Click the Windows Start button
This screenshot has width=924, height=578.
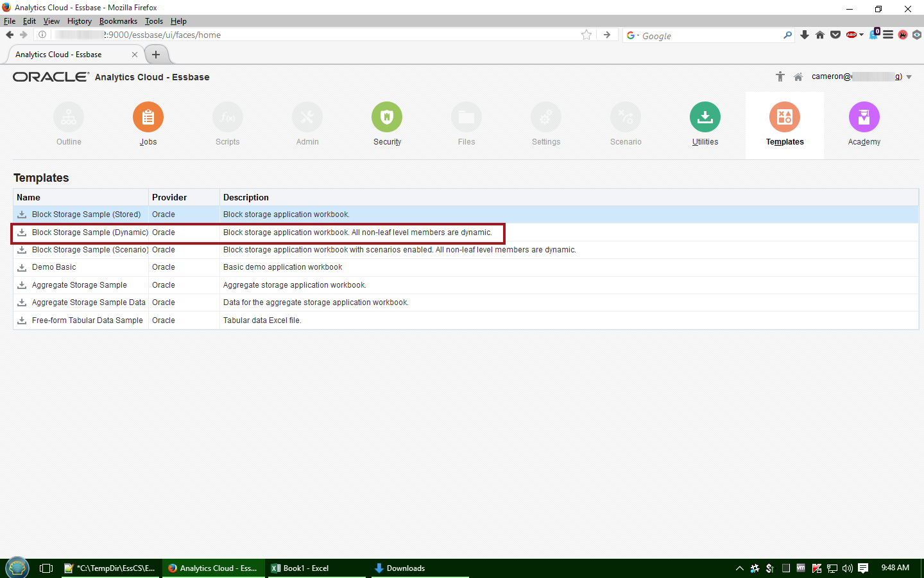(17, 568)
